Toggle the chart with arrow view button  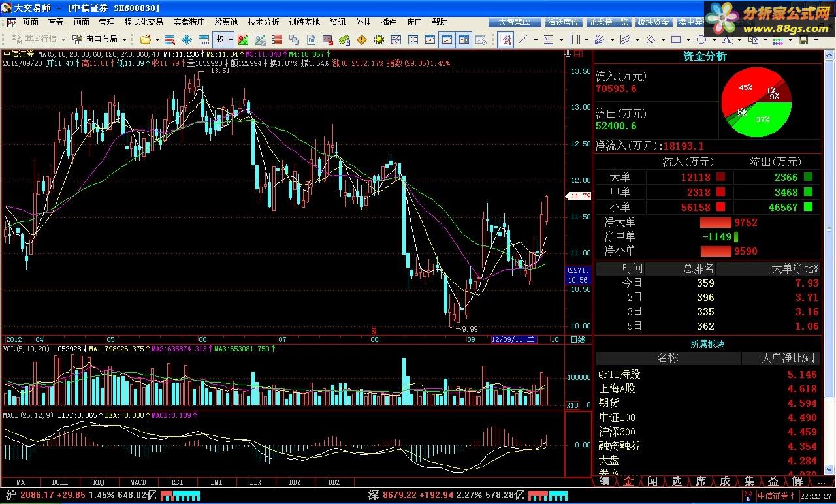[x=464, y=40]
